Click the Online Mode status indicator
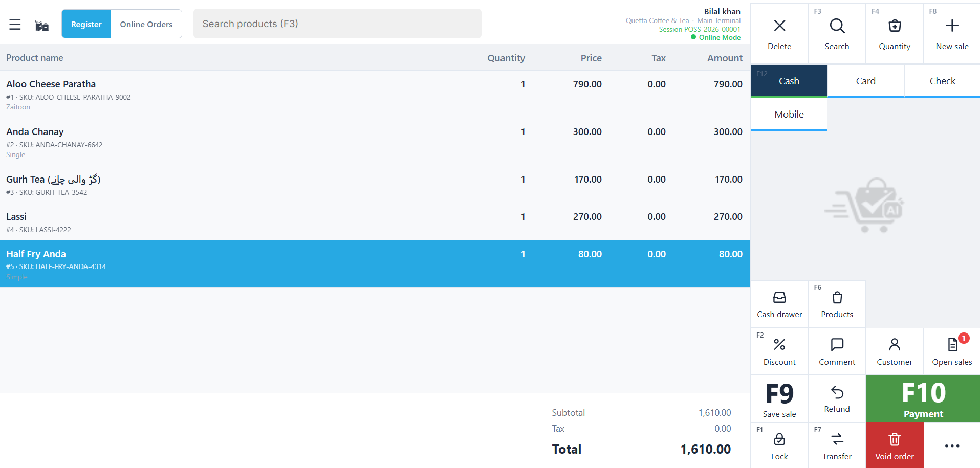The height and width of the screenshot is (468, 980). click(715, 37)
